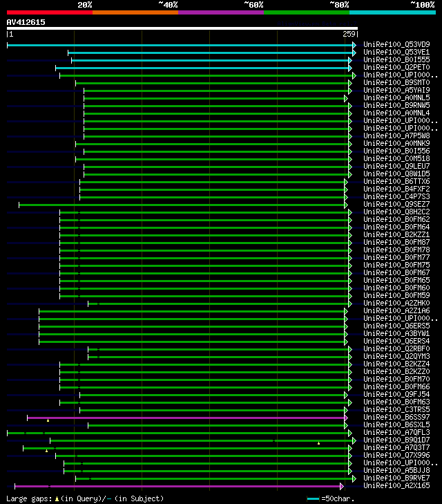
Task: Open the UniRef100_Q8W1D5 entry
Action: click(x=396, y=174)
